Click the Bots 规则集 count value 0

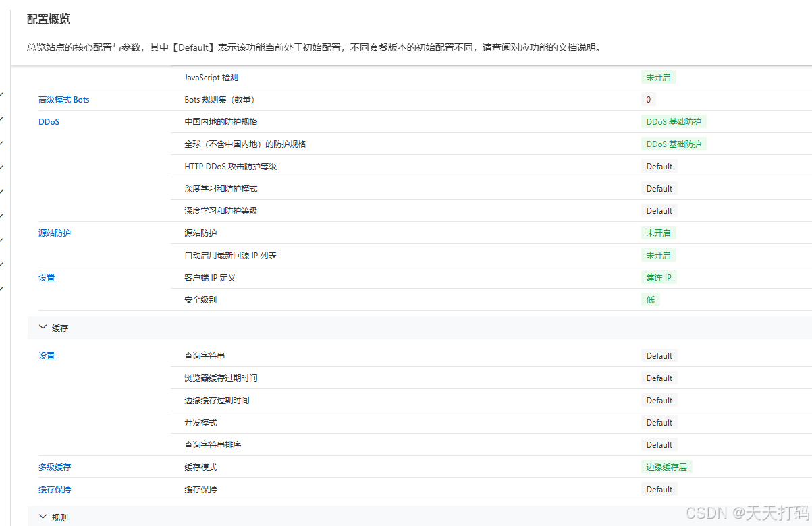coord(649,100)
